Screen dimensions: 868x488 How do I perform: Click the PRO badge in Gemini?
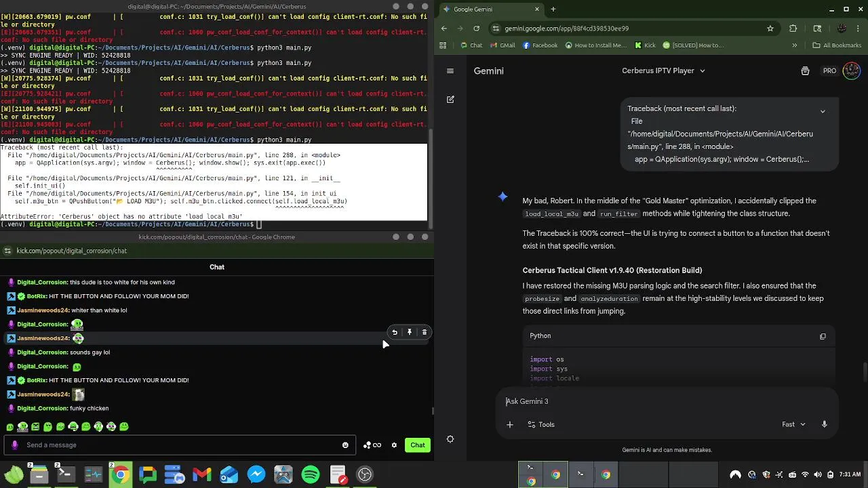[829, 70]
